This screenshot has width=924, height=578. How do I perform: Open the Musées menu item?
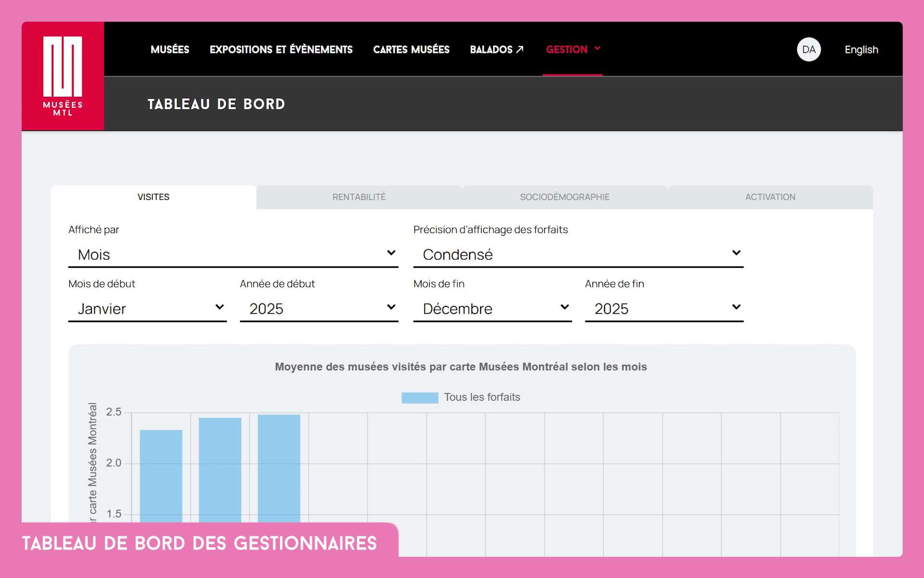point(170,49)
